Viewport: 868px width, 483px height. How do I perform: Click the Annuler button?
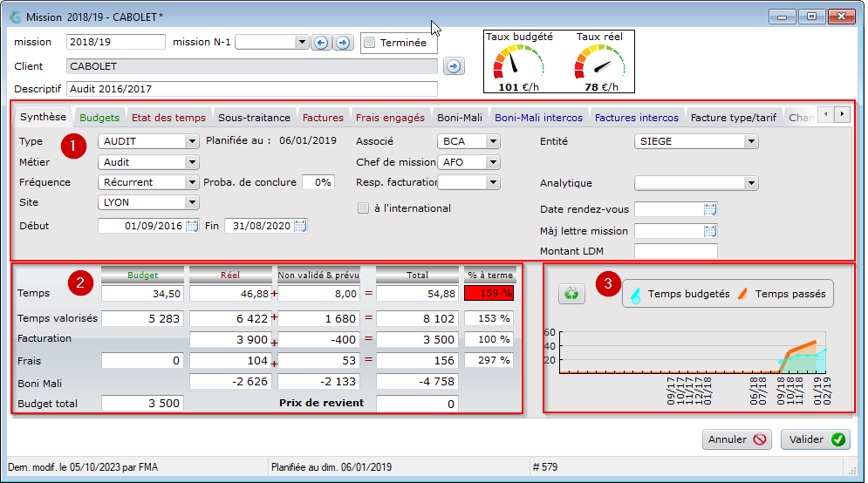[737, 439]
